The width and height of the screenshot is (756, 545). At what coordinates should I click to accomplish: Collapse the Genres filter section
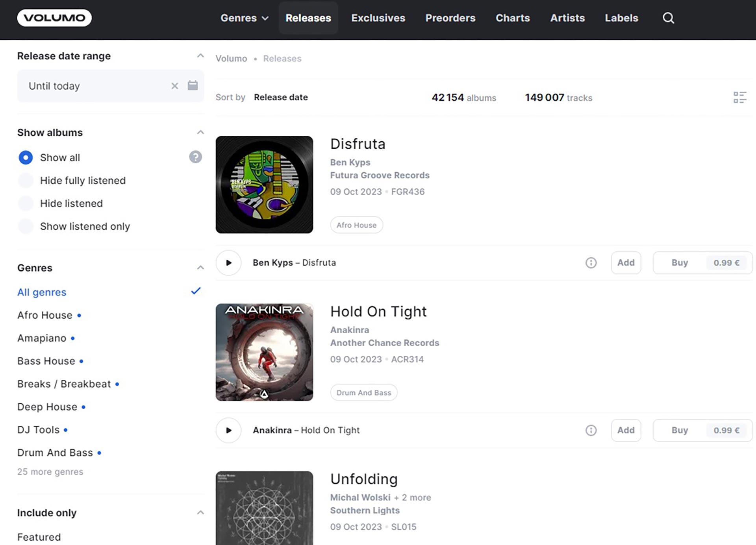click(200, 268)
